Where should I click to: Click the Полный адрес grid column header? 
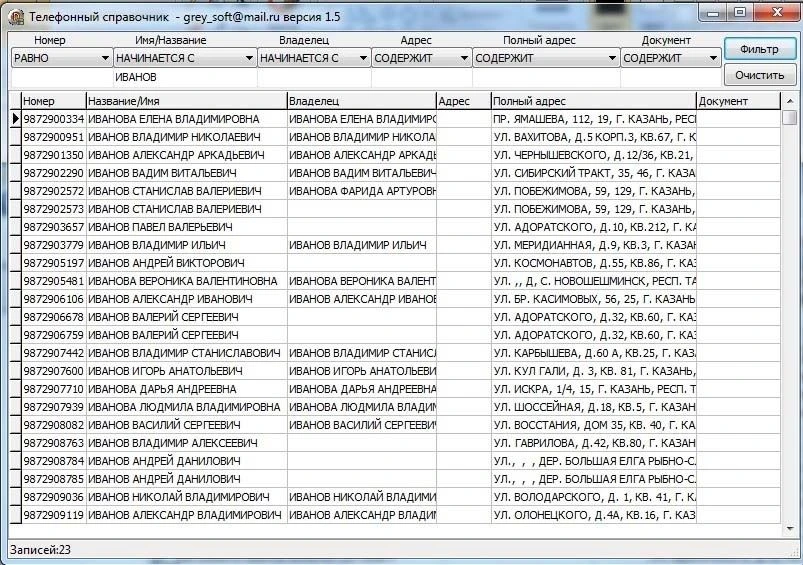594,101
